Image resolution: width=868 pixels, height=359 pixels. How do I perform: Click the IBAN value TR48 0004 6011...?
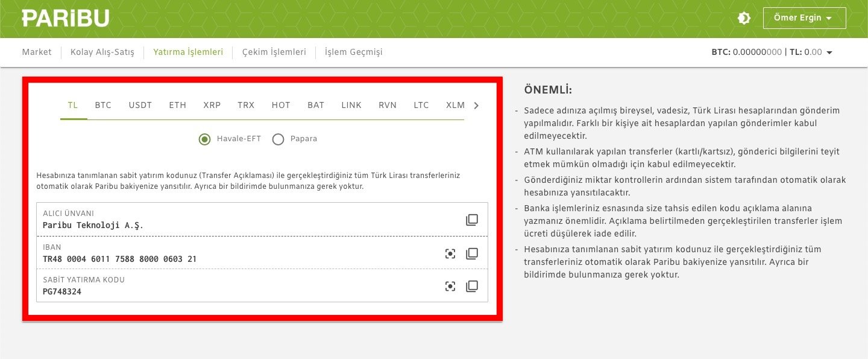tap(120, 259)
